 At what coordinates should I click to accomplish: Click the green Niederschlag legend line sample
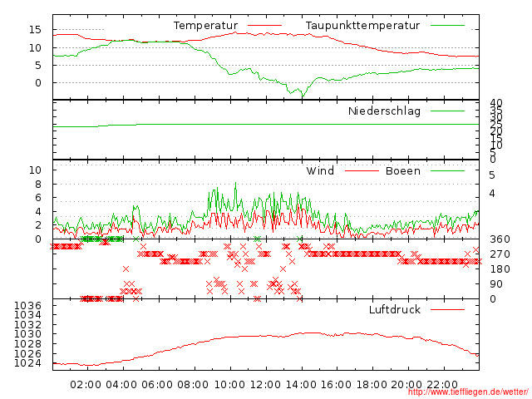coord(447,111)
